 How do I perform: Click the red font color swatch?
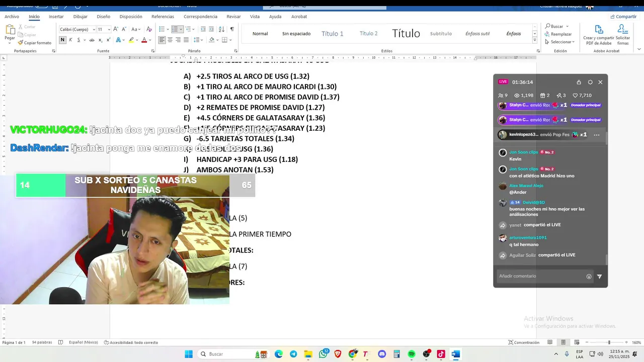point(144,40)
